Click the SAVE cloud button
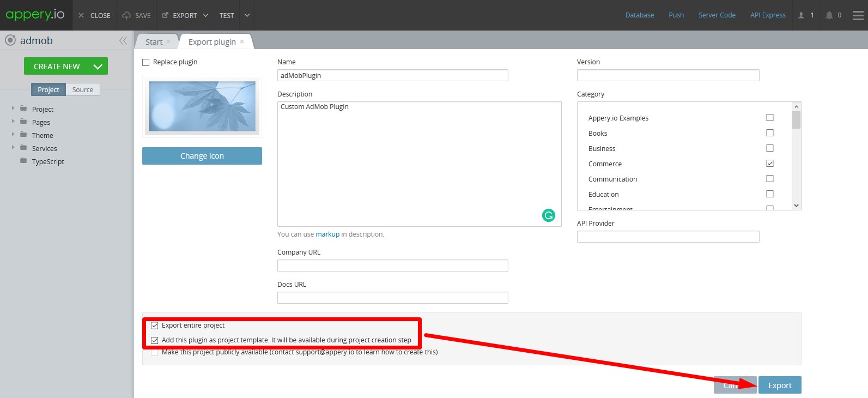This screenshot has width=868, height=398. point(136,15)
